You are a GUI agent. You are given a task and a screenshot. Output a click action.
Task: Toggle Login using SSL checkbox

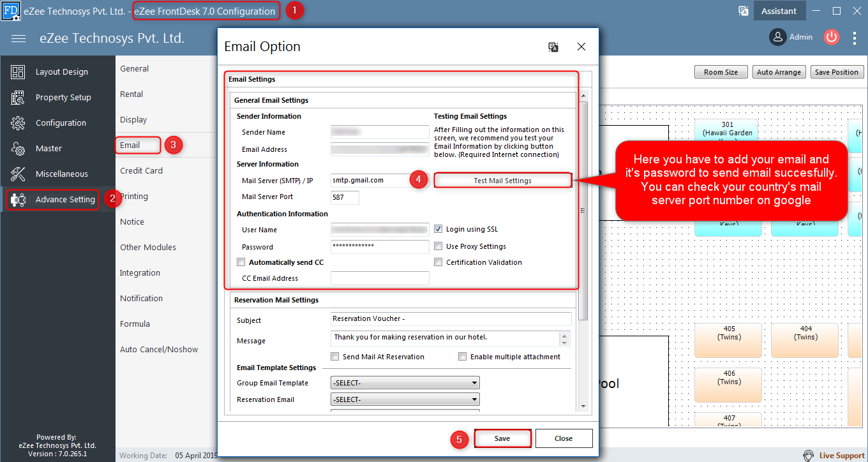click(x=438, y=229)
